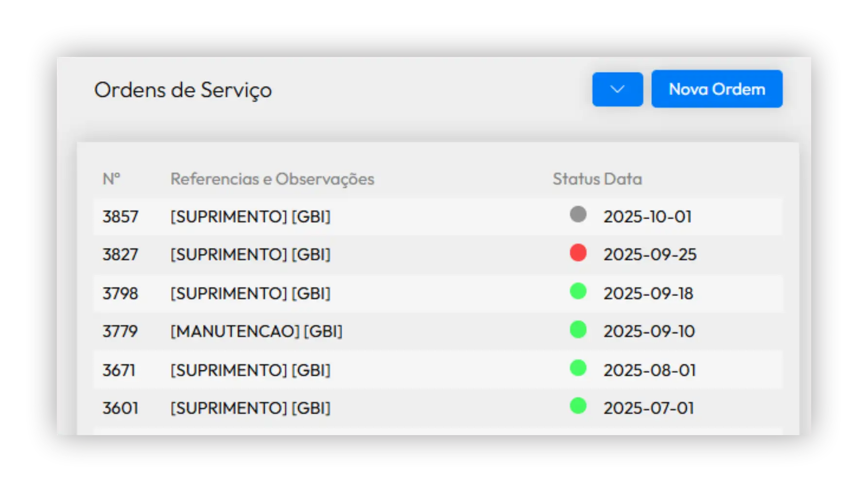
Task: Click the red status dot for order 3827
Action: (578, 253)
